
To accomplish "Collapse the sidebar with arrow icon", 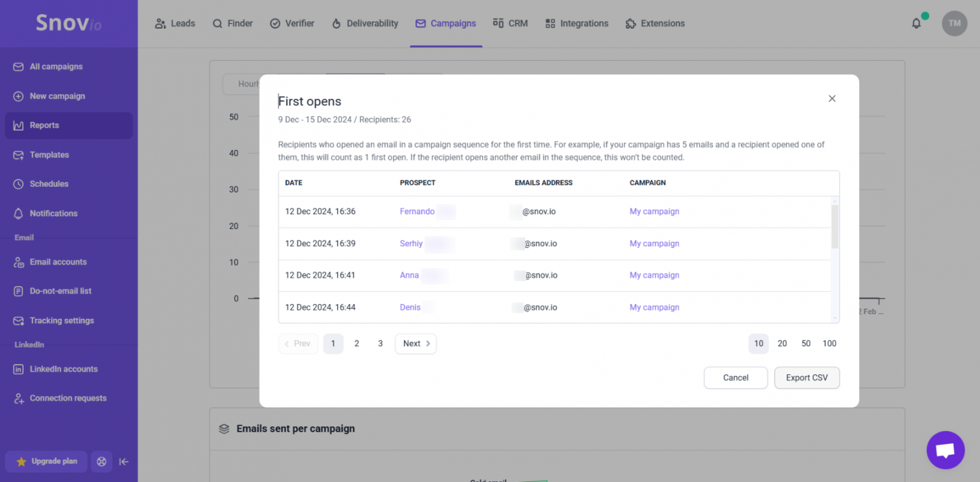I will [124, 462].
